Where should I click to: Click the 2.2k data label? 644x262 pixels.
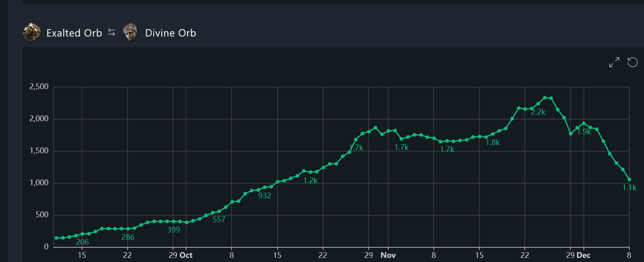tap(538, 112)
